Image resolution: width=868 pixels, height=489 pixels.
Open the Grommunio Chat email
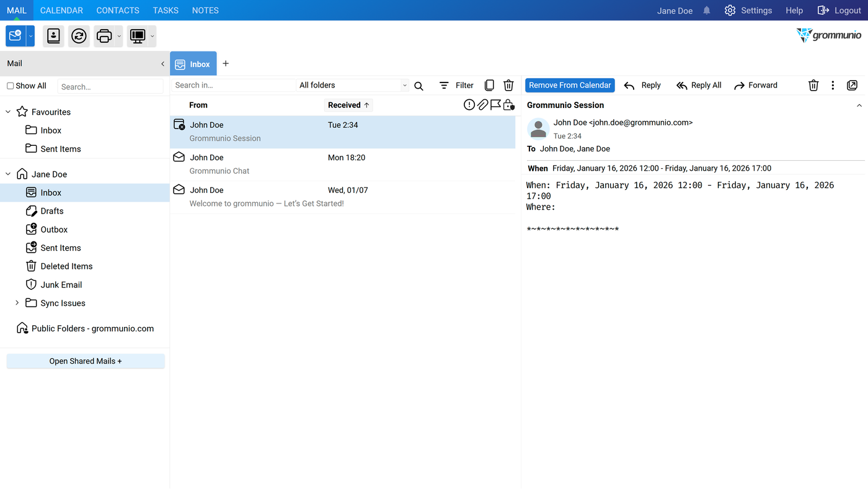(x=343, y=164)
